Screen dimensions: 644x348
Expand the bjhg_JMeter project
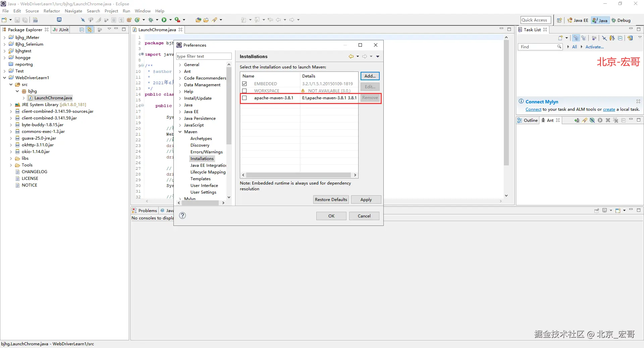click(4, 38)
